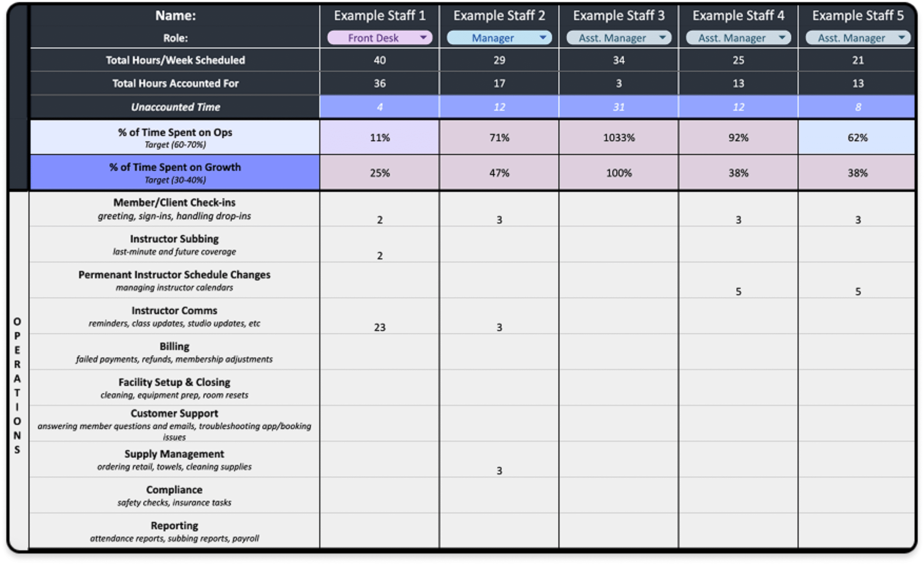Screen dimensions: 924x564
Task: Click the Example Staff 3 column header
Action: click(618, 16)
